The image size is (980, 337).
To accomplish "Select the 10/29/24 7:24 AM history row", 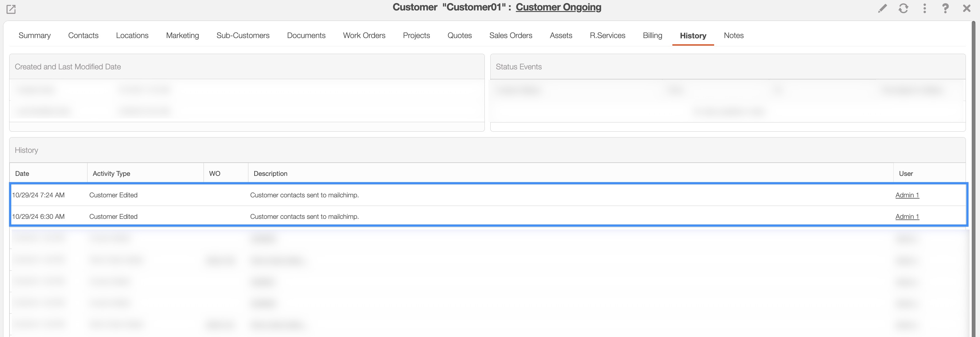I will point(457,195).
